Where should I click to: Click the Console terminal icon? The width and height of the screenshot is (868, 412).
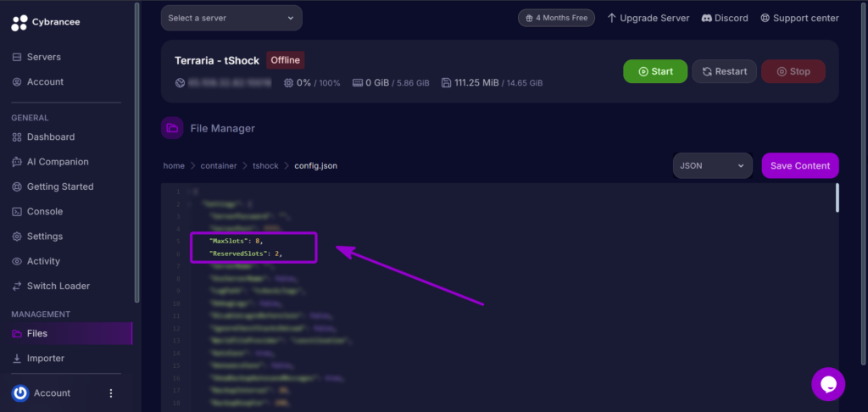pos(17,212)
